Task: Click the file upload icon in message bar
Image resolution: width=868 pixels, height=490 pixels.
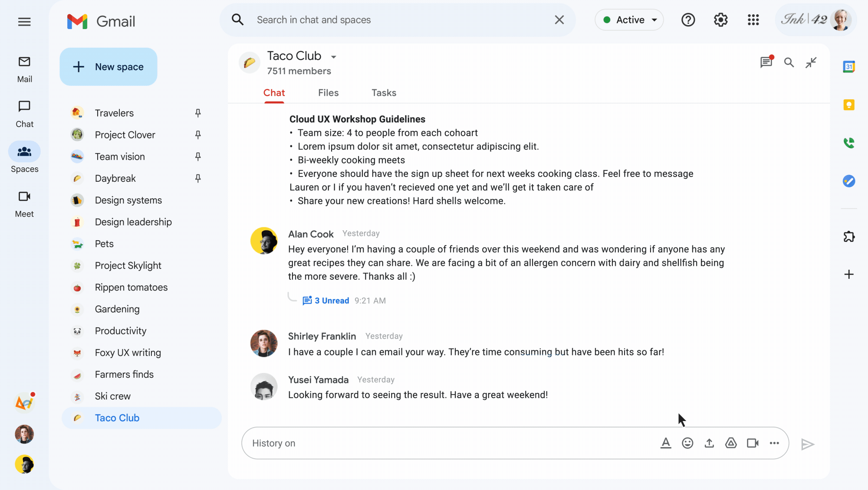Action: pyautogui.click(x=710, y=443)
